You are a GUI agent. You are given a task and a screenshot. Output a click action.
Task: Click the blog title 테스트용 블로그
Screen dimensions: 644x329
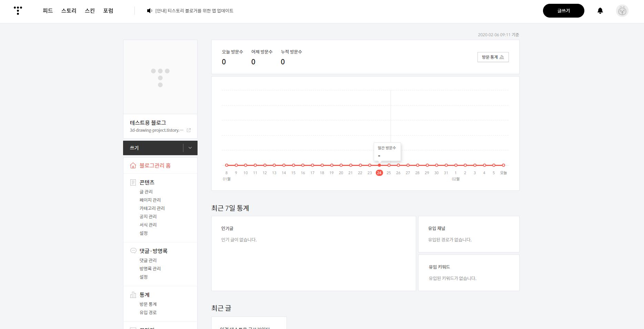coord(148,123)
